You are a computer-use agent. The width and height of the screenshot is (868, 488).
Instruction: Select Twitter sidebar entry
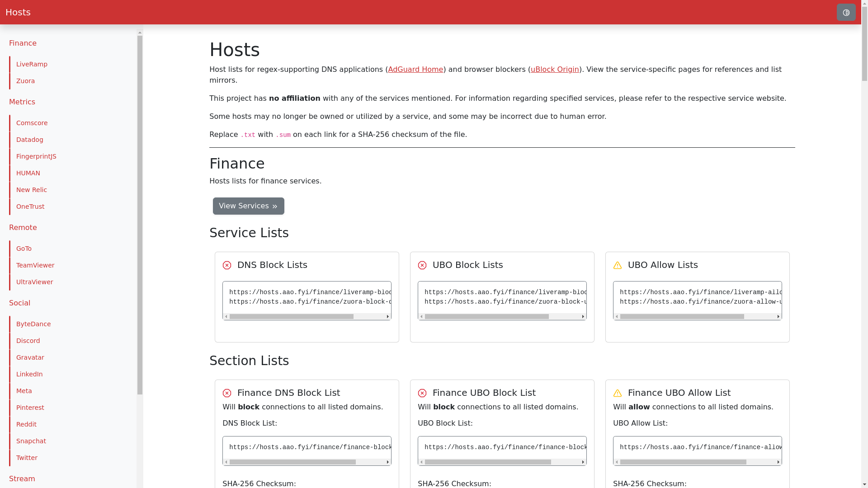27,458
